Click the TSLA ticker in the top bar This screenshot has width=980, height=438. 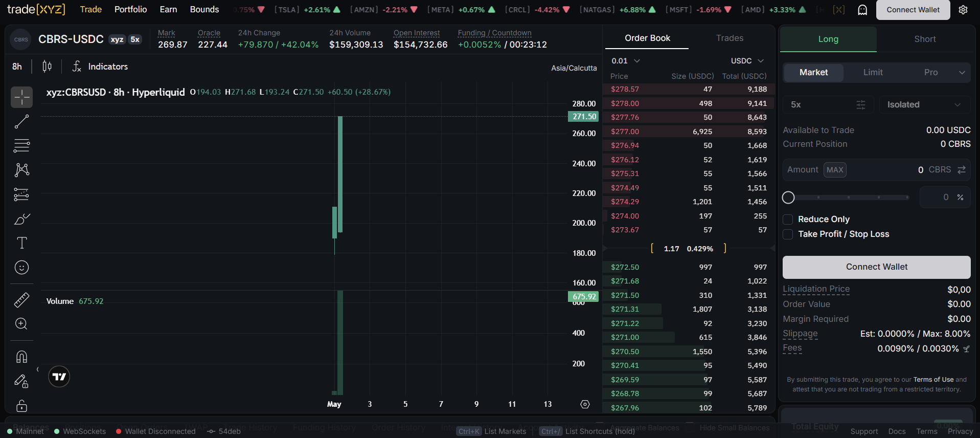point(307,10)
